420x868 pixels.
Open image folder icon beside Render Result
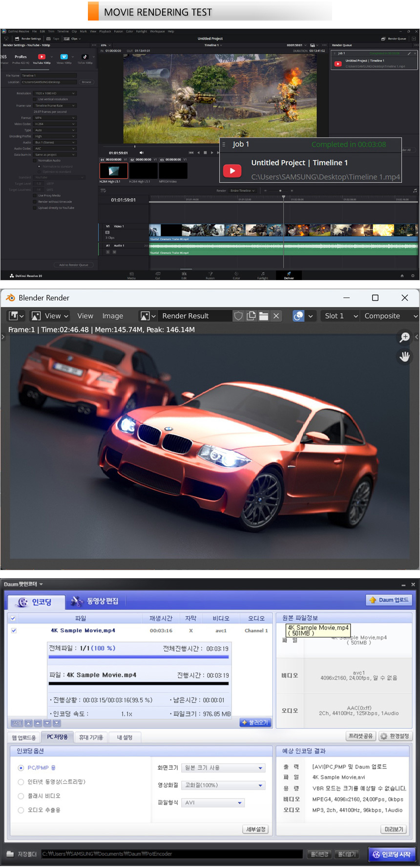tap(264, 316)
